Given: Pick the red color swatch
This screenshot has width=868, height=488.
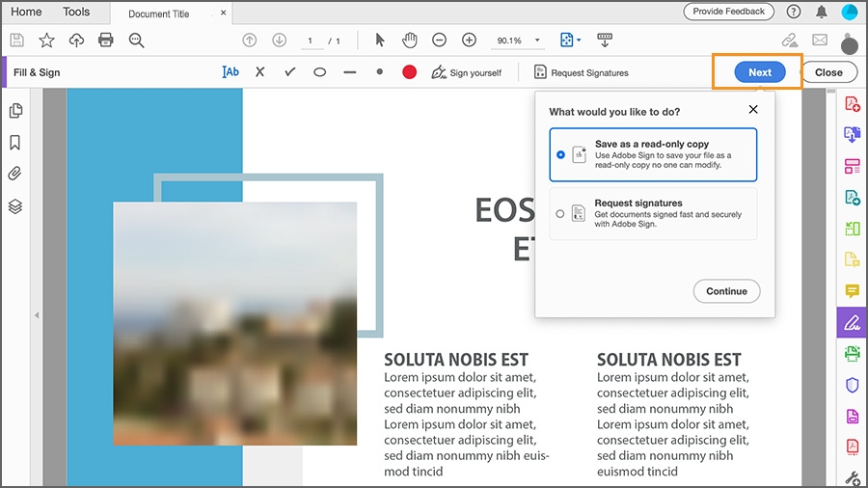Looking at the screenshot, I should pos(410,72).
